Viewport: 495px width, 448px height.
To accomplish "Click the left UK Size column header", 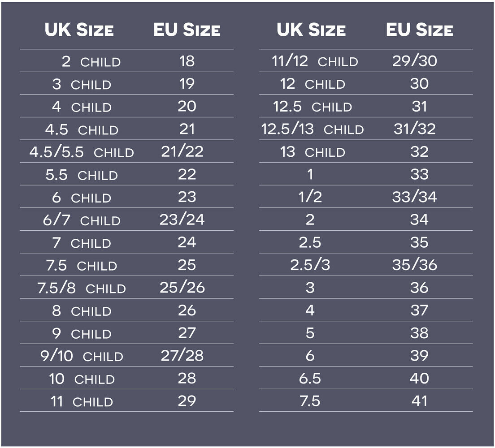I will click(79, 30).
